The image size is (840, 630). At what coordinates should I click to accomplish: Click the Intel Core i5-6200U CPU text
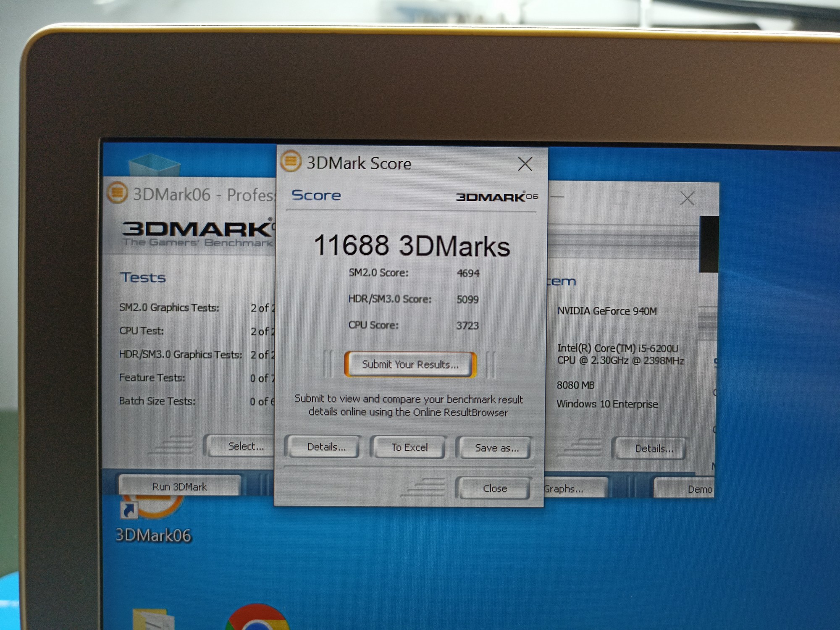point(620,354)
